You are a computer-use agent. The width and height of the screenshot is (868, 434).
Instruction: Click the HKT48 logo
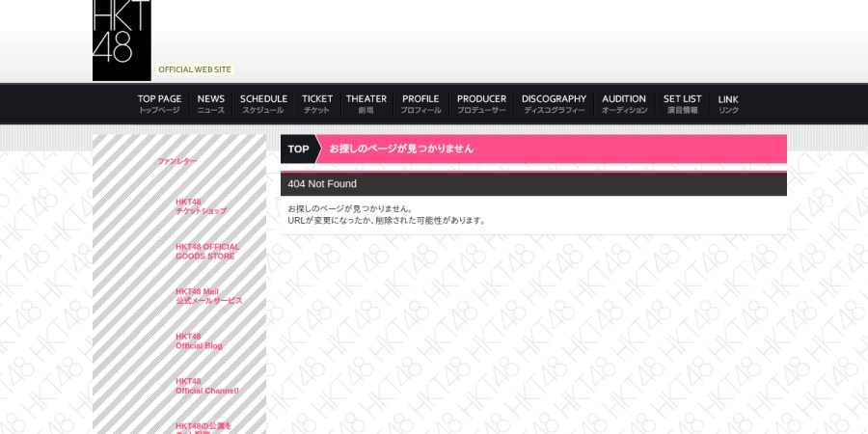(122, 40)
